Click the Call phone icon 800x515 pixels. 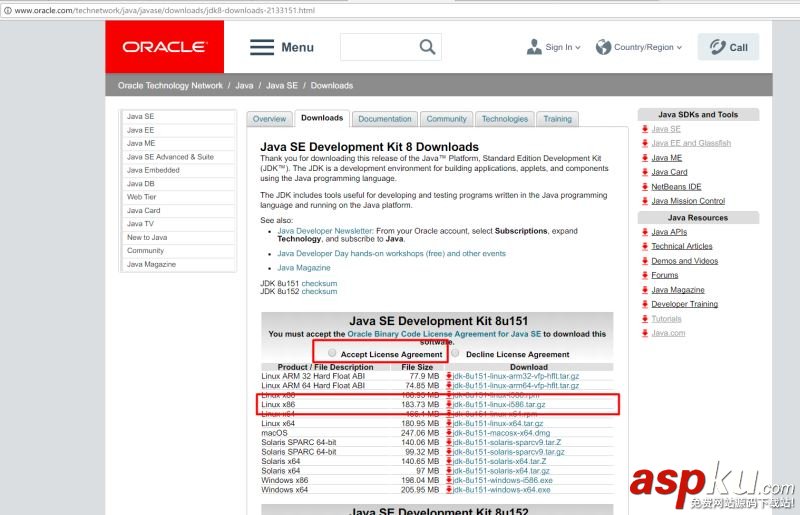coord(717,47)
